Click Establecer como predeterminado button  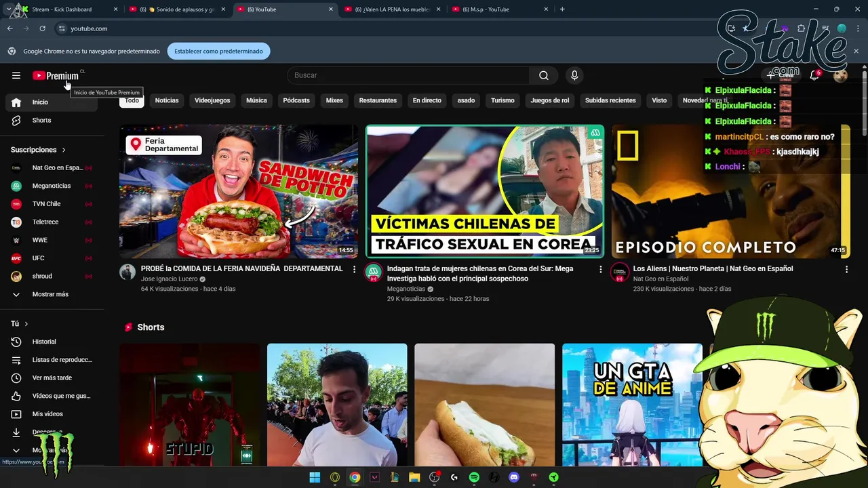(x=218, y=52)
